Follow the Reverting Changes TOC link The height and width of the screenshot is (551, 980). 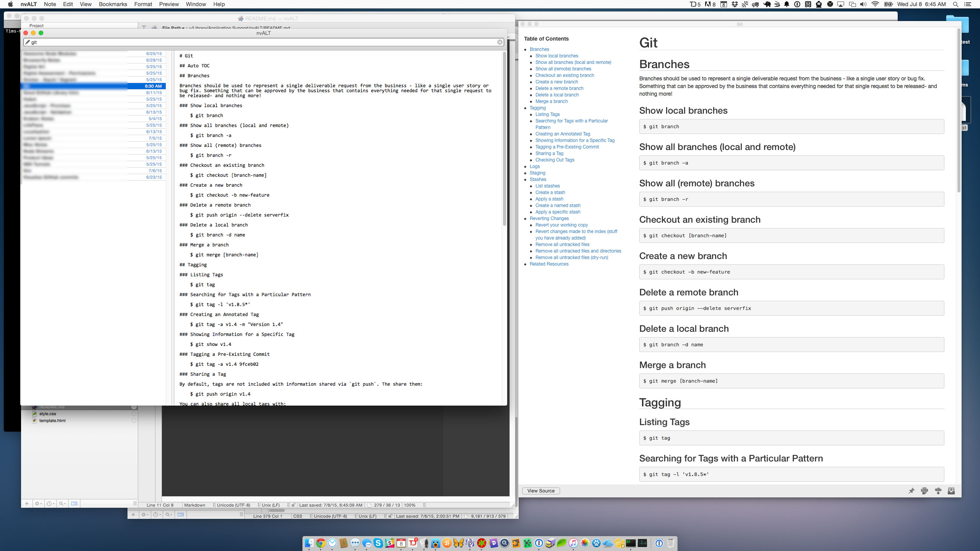pos(549,218)
